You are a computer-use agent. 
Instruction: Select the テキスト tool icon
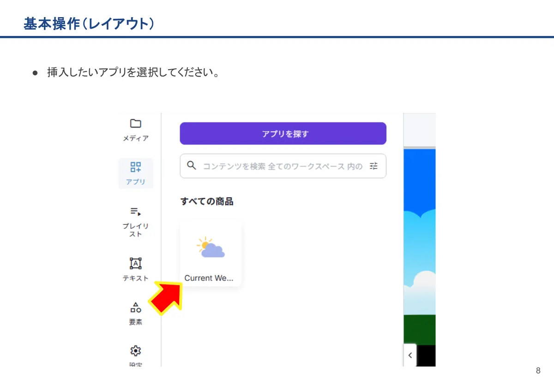point(135,263)
